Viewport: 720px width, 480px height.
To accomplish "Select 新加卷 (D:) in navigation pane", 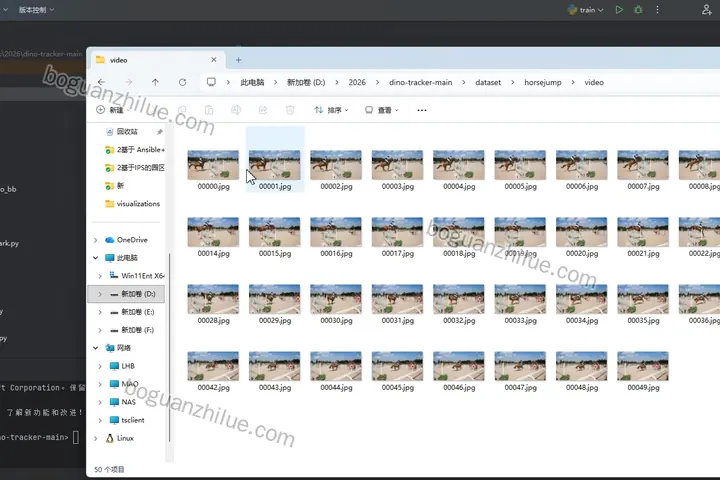I will click(126, 294).
